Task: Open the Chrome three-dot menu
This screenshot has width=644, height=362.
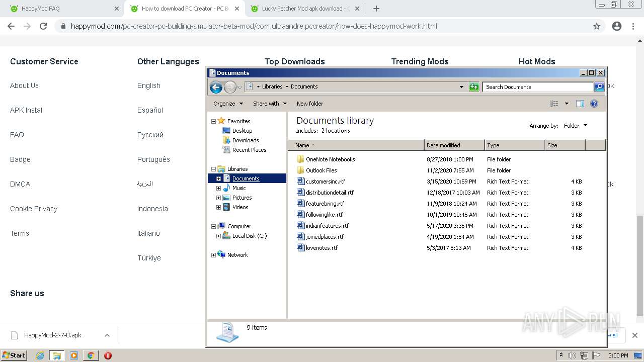Action: point(633,26)
